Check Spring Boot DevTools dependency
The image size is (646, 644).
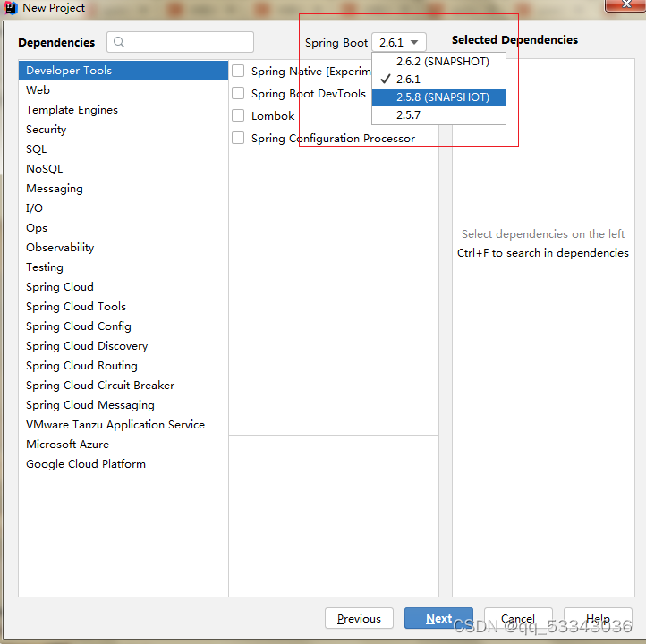(x=238, y=93)
